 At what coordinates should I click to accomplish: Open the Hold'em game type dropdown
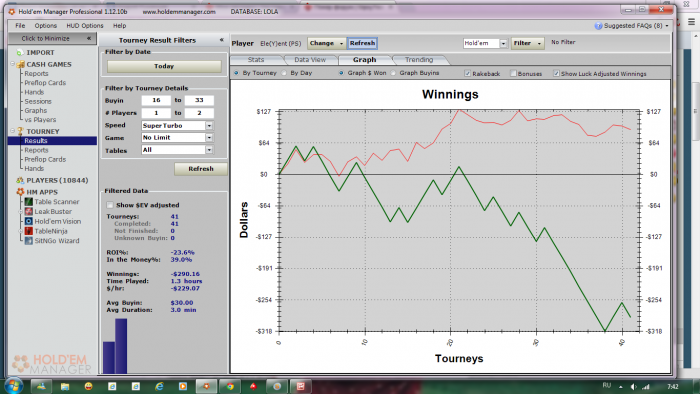coord(503,43)
